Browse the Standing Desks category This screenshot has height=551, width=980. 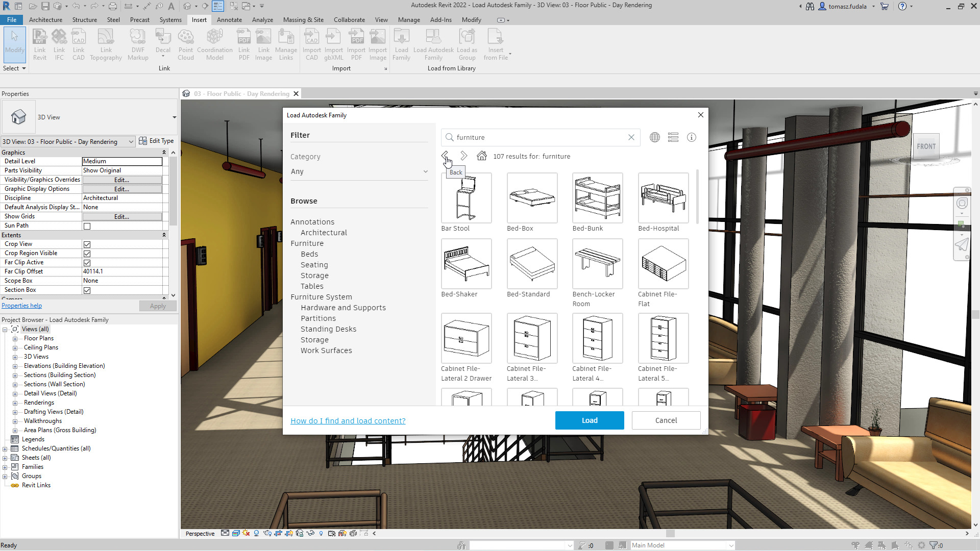point(329,329)
